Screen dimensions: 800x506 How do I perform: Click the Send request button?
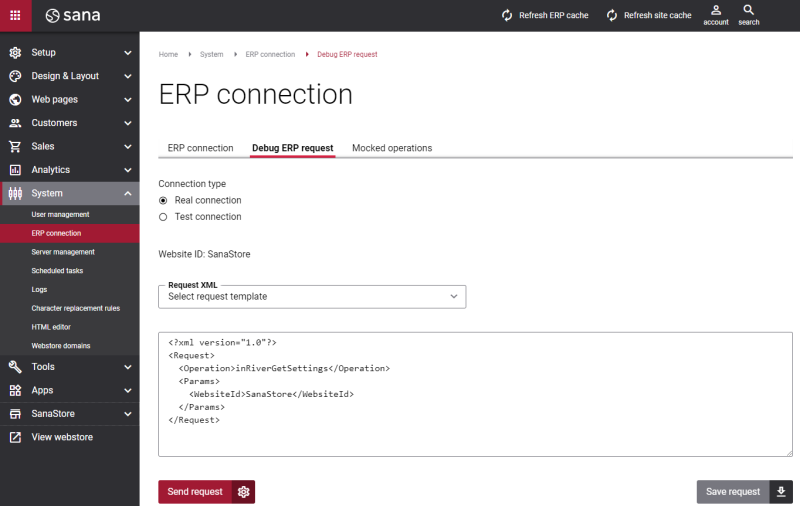(195, 492)
